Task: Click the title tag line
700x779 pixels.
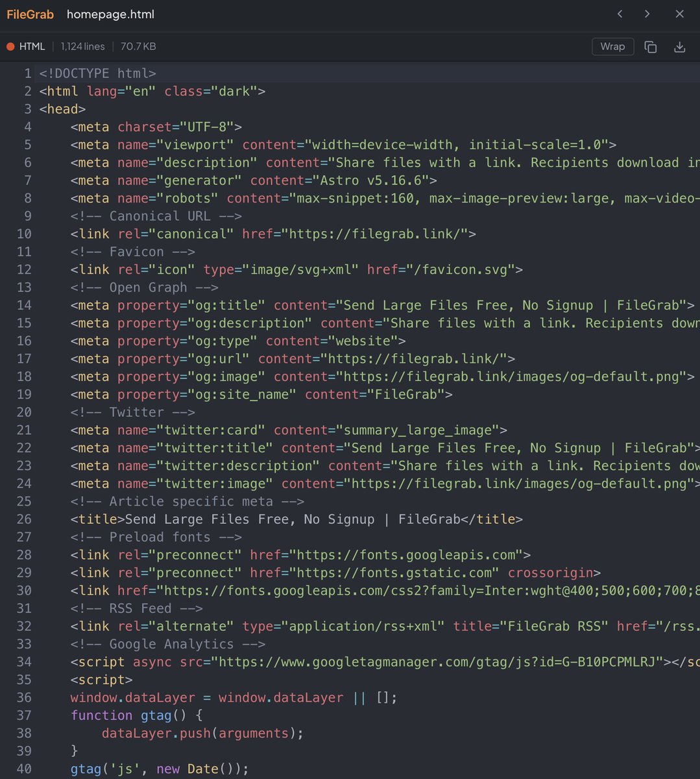Action: tap(296, 520)
